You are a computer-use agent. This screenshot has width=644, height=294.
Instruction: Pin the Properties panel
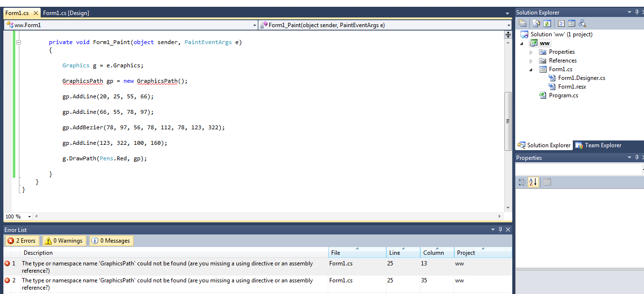click(x=637, y=158)
